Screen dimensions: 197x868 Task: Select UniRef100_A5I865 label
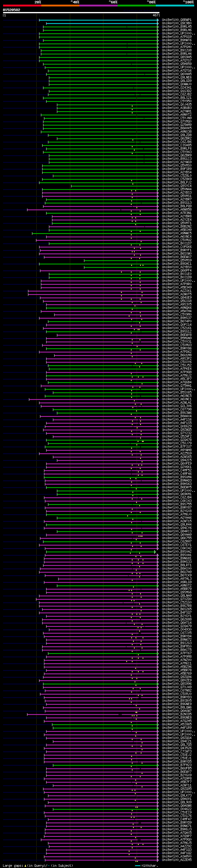176,724
